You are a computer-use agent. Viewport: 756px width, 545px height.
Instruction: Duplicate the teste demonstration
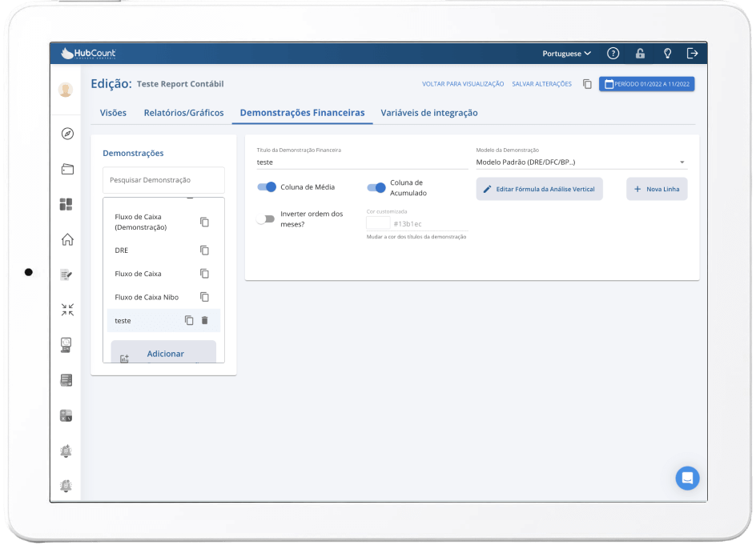pyautogui.click(x=189, y=320)
